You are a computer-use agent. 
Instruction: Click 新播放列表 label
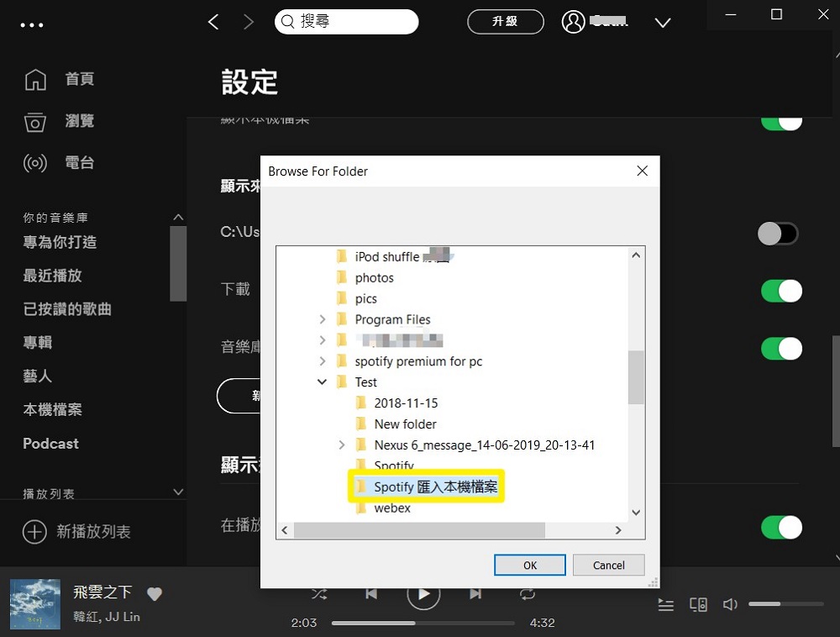tap(93, 531)
